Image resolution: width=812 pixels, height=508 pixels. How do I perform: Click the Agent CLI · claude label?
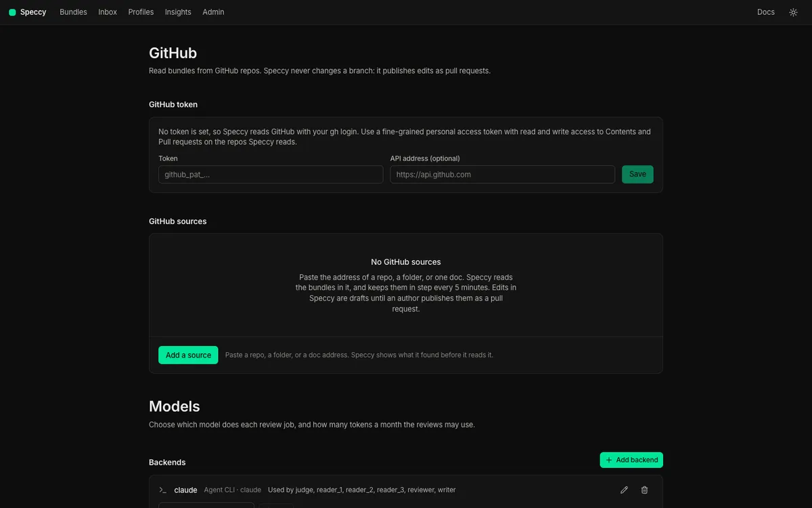point(233,490)
